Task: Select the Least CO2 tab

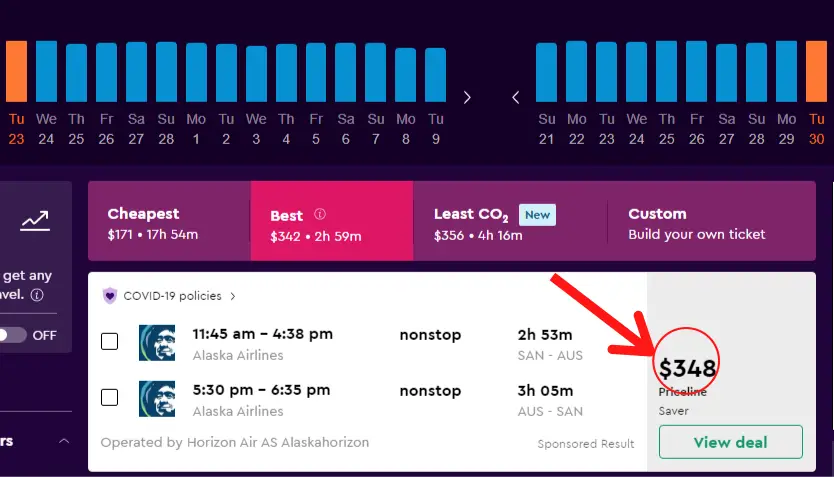Action: tap(510, 221)
